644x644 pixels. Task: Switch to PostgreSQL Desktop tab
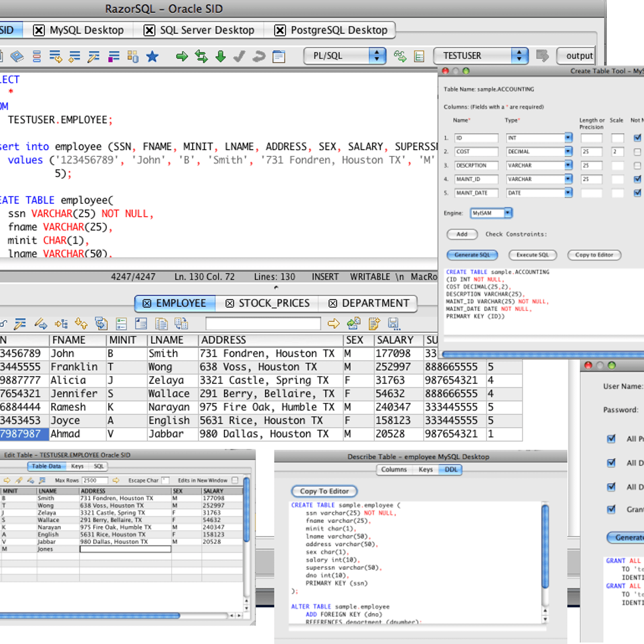[x=330, y=30]
